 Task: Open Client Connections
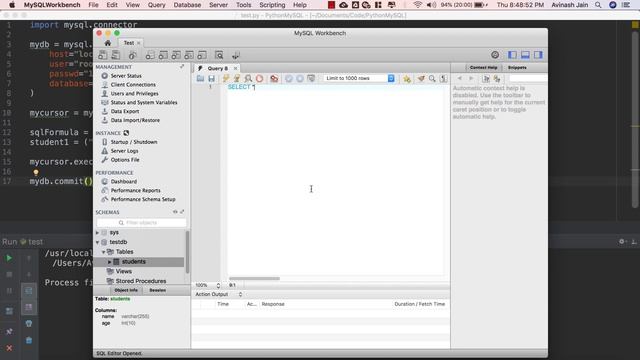[133, 85]
